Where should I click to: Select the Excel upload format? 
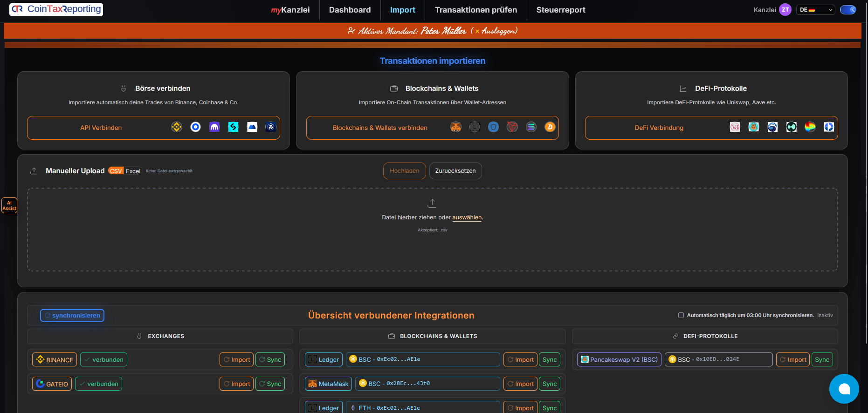coord(133,171)
